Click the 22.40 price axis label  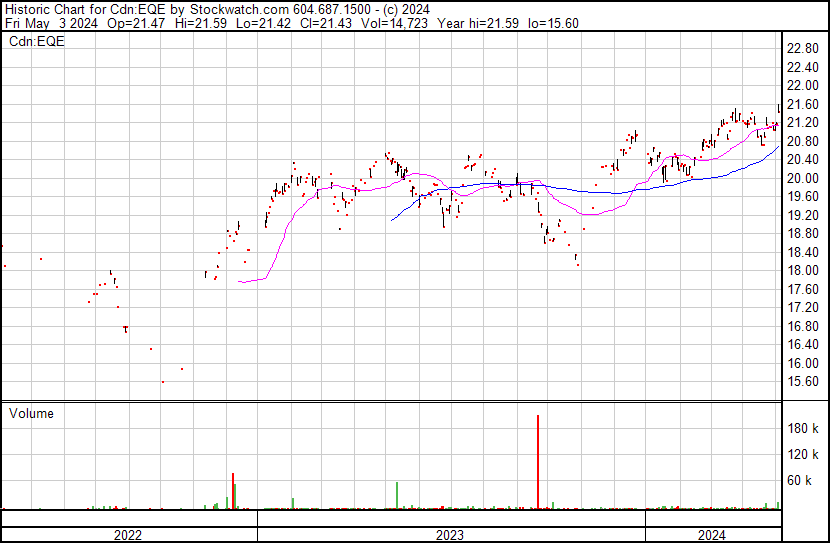pyautogui.click(x=802, y=67)
